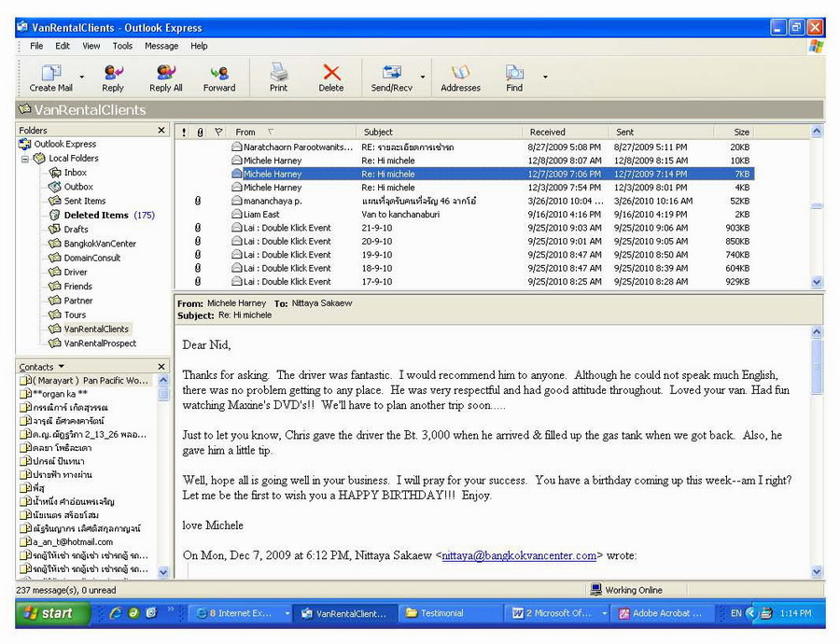Select the Outbox folder
Screen dimensions: 840x644
(71, 187)
